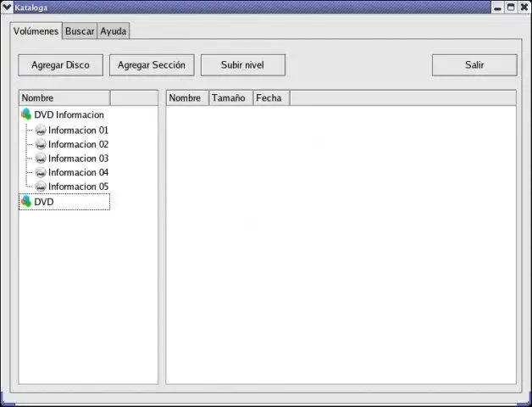Viewport: 532px width, 407px height.
Task: Select Informacion 04 in the tree
Action: coord(79,173)
